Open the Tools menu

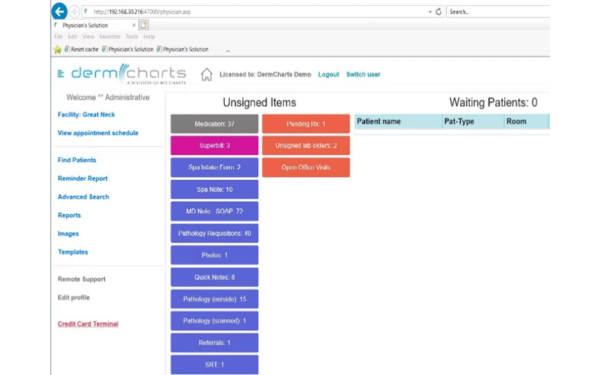coord(132,37)
